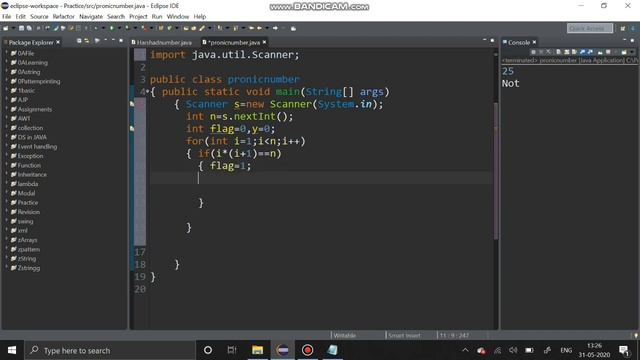Click the Writable status bar entry
This screenshot has height=360, width=640.
coord(345,336)
